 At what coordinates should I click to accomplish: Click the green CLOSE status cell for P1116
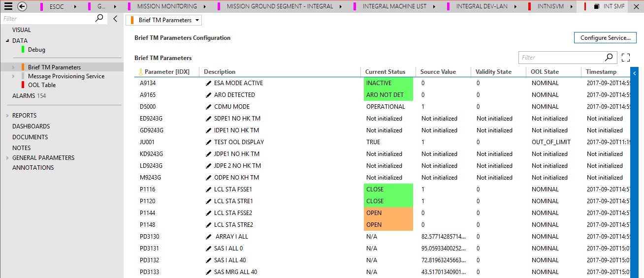tap(388, 189)
